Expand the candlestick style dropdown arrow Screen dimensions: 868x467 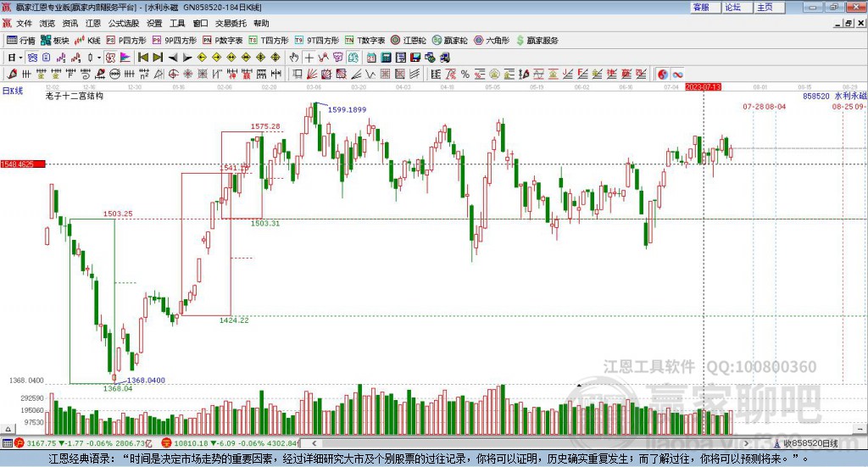(x=98, y=57)
